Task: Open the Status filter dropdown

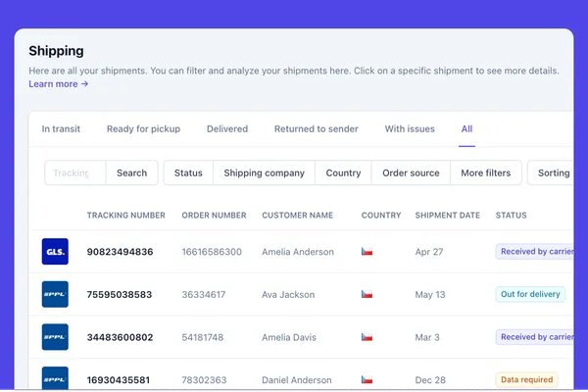Action: [x=188, y=173]
